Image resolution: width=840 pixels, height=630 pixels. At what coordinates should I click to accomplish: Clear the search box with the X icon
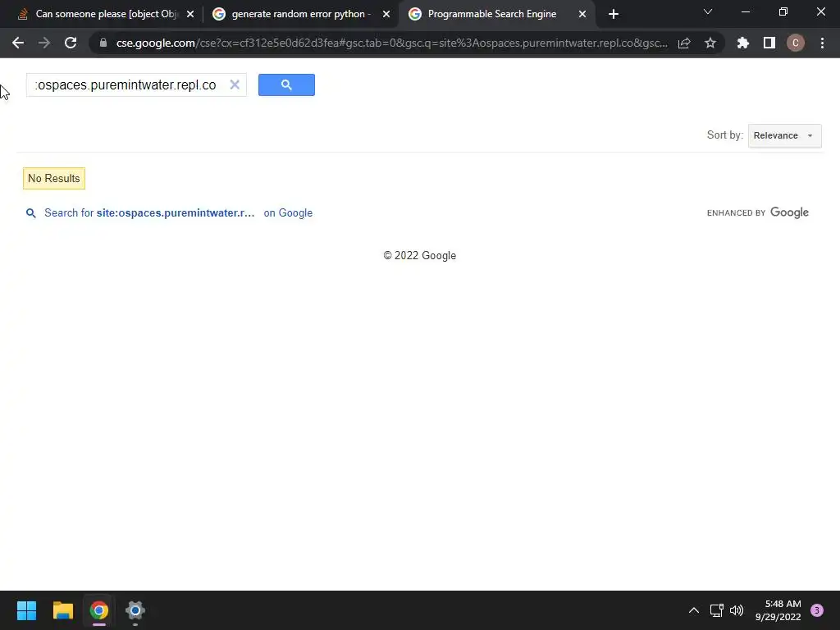coord(235,84)
